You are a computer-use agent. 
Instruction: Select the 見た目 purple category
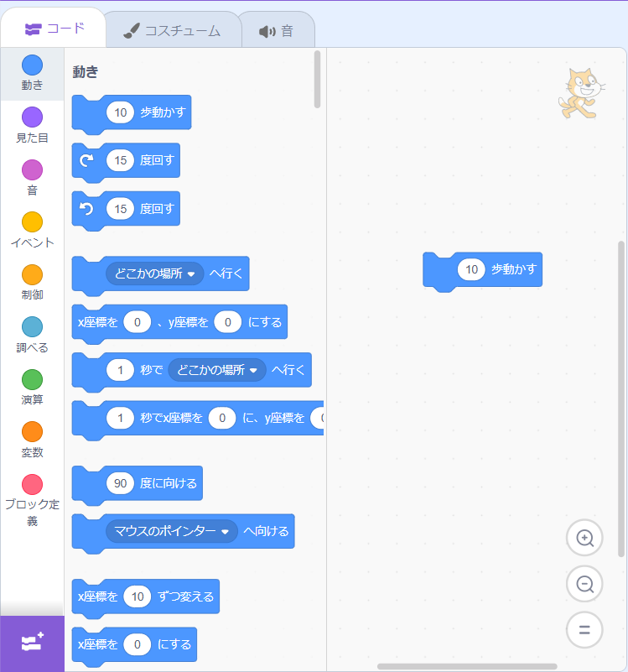[x=32, y=117]
